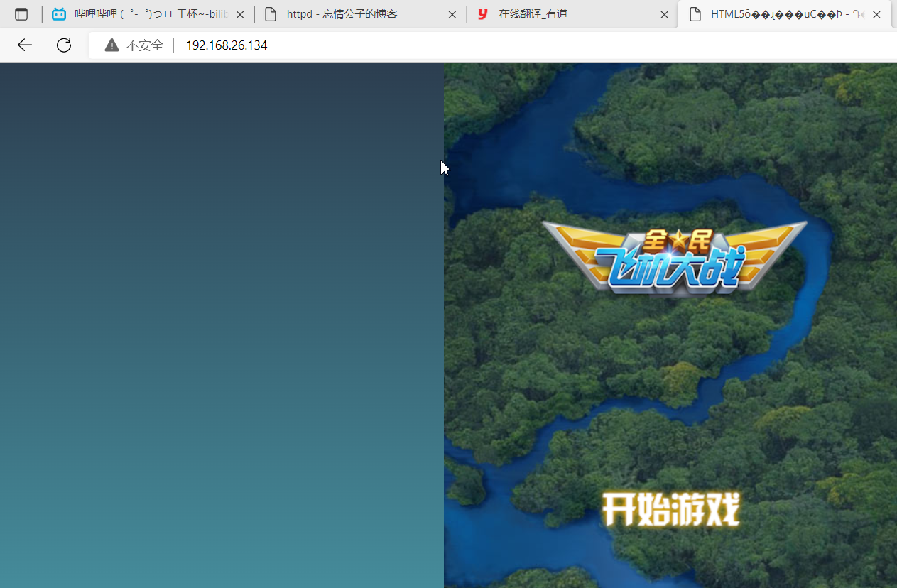This screenshot has height=588, width=897.
Task: Click the not-secure warning triangle icon
Action: [112, 45]
